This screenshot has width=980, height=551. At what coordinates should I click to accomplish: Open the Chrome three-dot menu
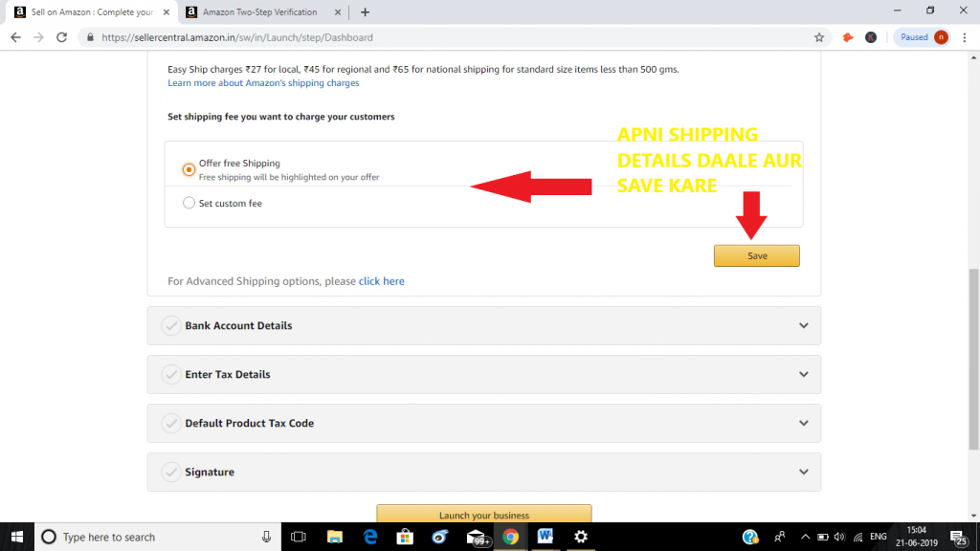[x=965, y=37]
